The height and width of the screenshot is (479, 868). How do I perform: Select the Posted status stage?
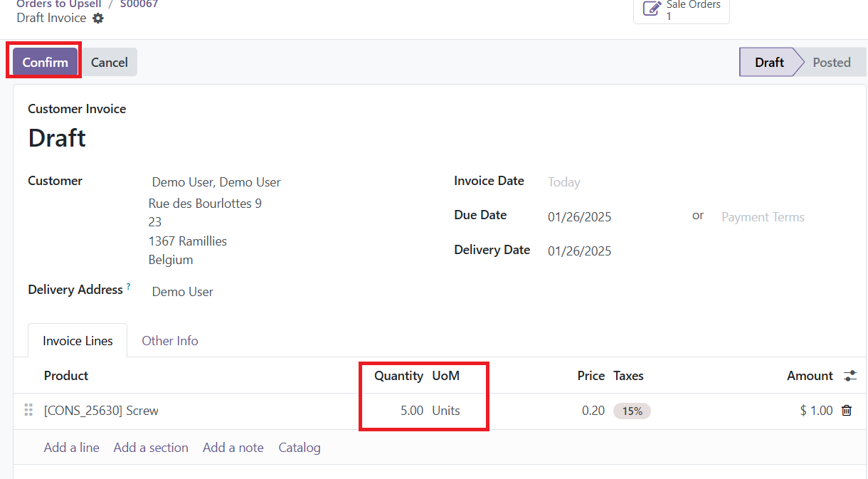pyautogui.click(x=832, y=62)
